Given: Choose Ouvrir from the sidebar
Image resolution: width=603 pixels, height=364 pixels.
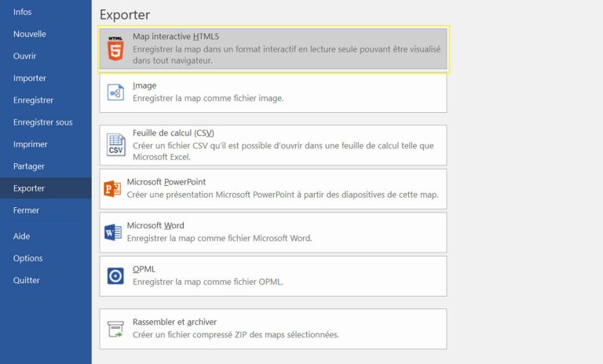Looking at the screenshot, I should click(25, 56).
